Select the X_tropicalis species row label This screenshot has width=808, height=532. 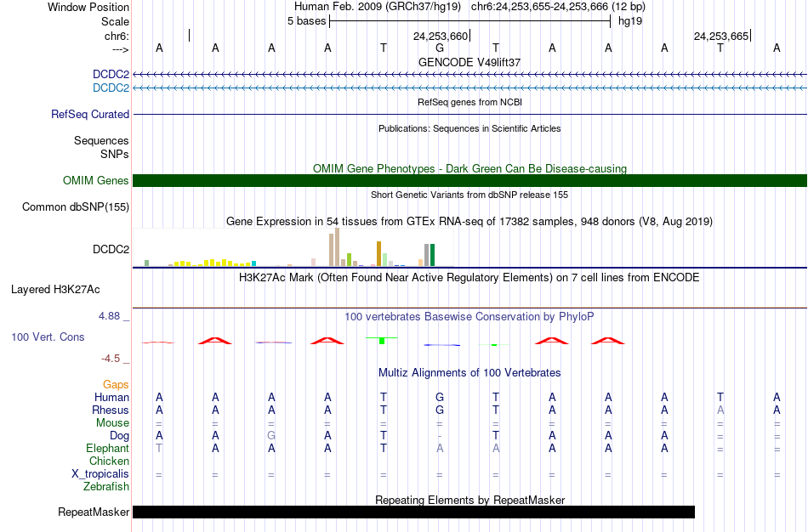100,474
